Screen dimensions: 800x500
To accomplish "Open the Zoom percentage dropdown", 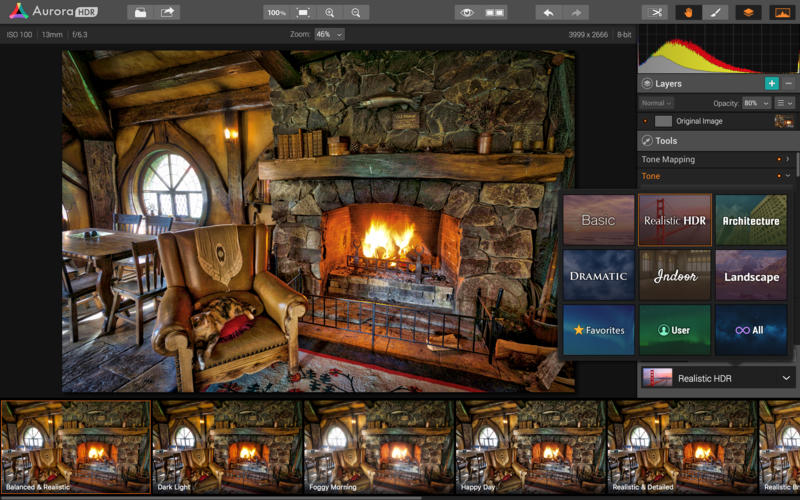I will (329, 34).
